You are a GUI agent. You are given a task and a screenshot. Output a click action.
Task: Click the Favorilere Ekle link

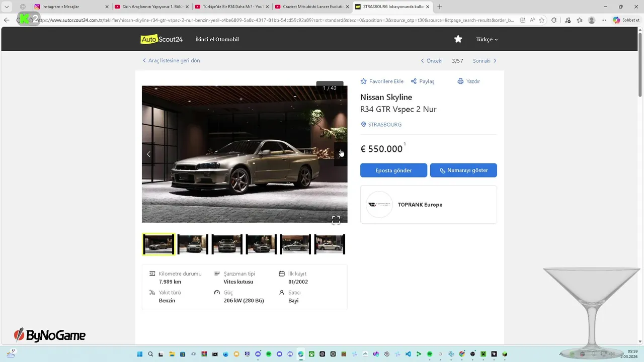(x=386, y=81)
